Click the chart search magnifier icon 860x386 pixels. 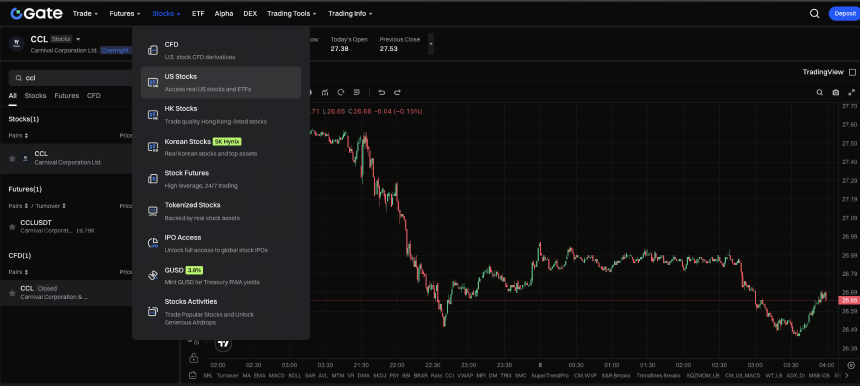pyautogui.click(x=819, y=93)
